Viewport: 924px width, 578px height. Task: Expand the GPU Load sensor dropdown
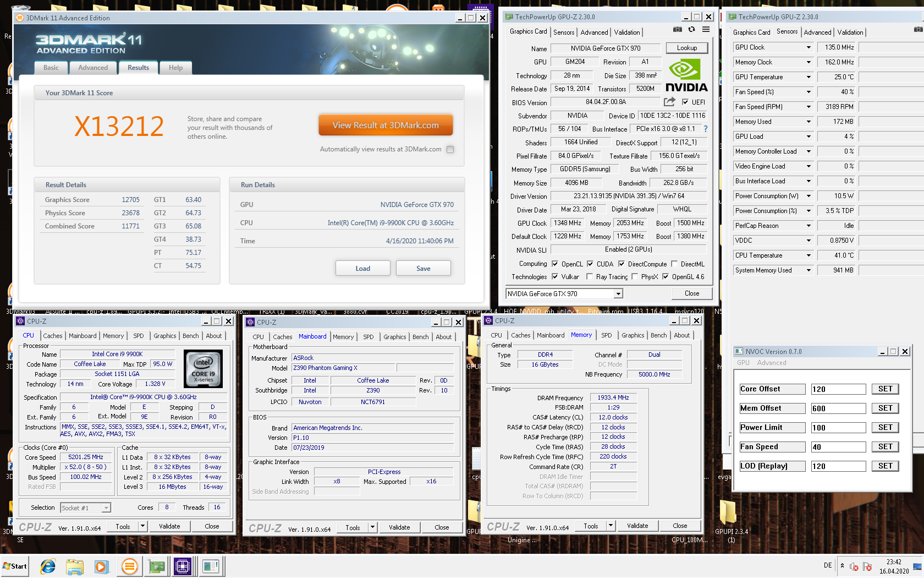pyautogui.click(x=809, y=137)
